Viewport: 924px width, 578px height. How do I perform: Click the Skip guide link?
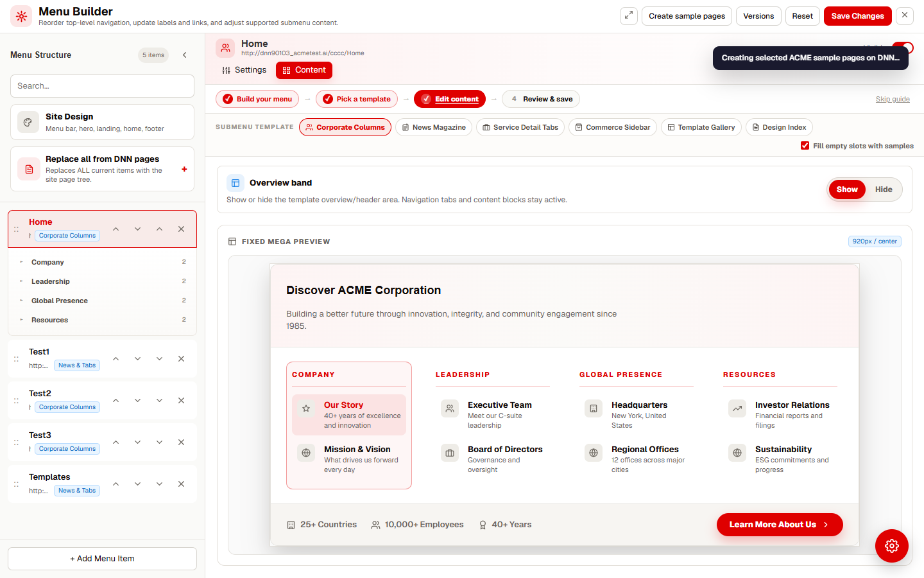(x=893, y=99)
